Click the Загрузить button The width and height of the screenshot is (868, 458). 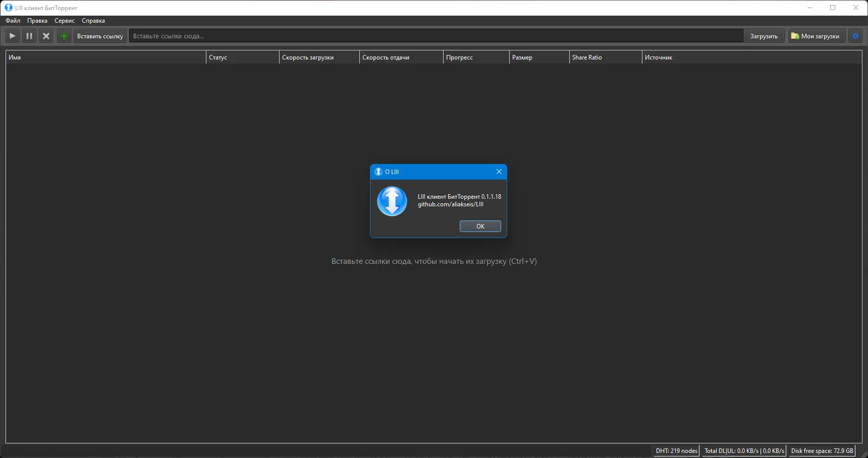pyautogui.click(x=764, y=36)
